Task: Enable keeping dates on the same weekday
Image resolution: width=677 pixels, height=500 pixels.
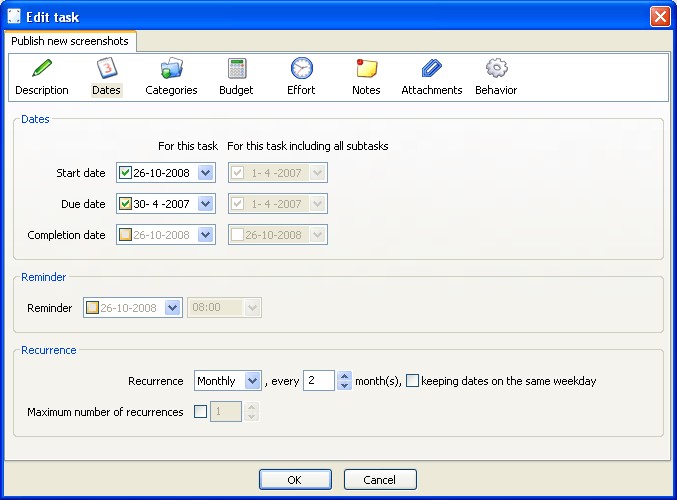Action: point(413,381)
